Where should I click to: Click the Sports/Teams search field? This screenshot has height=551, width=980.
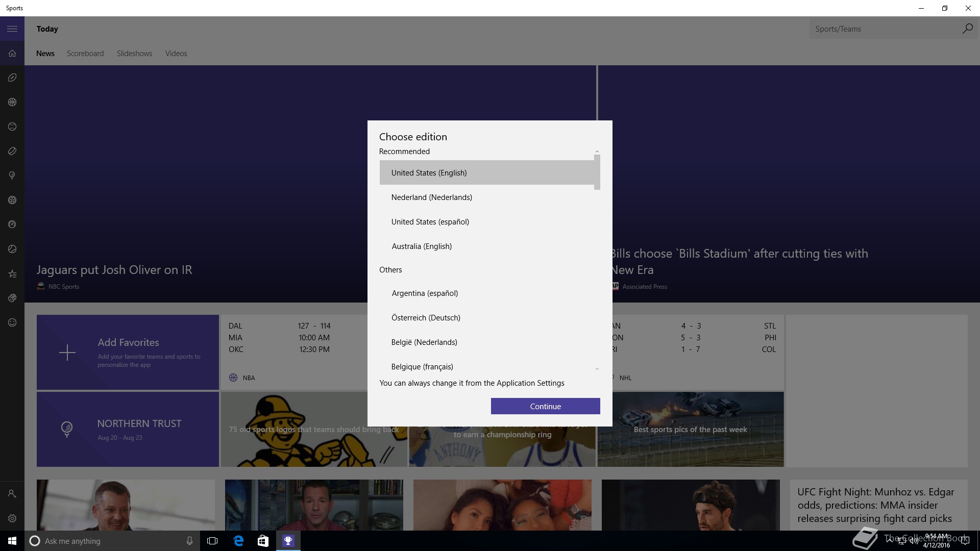(885, 29)
